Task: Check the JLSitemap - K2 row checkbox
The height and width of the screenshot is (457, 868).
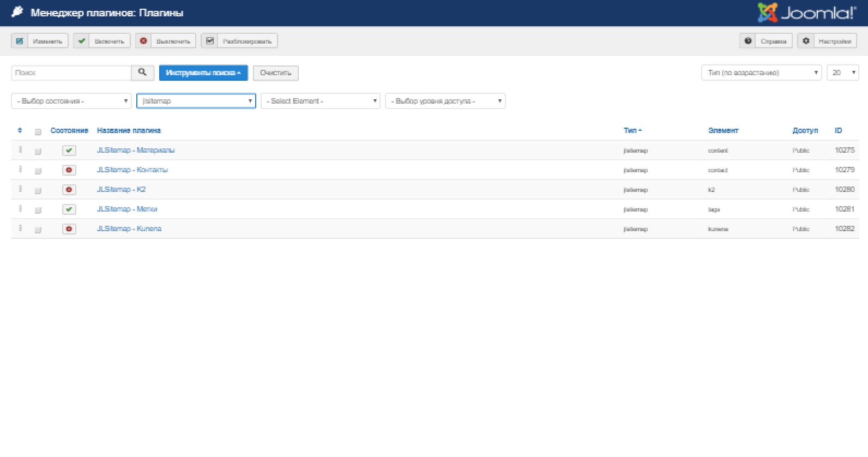Action: [x=38, y=191]
